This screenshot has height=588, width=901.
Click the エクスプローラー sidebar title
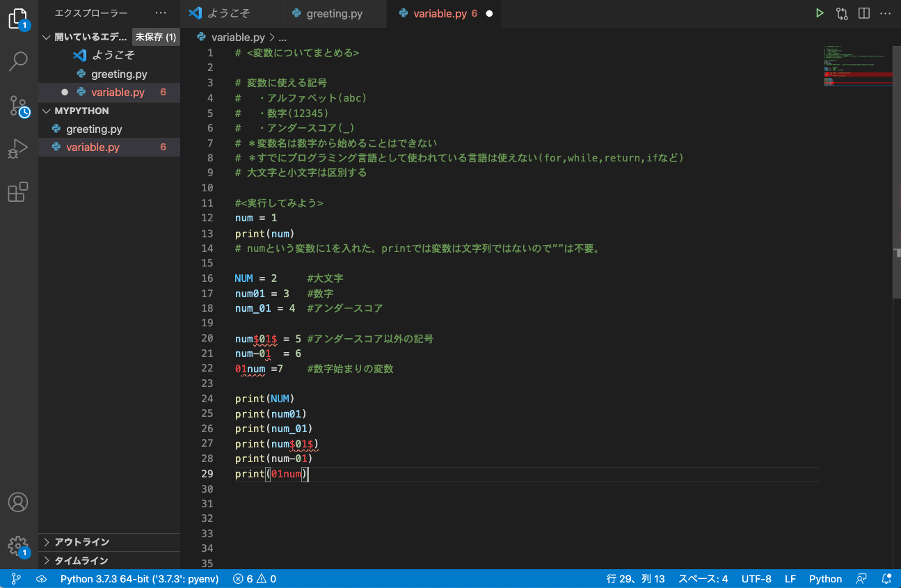click(91, 13)
